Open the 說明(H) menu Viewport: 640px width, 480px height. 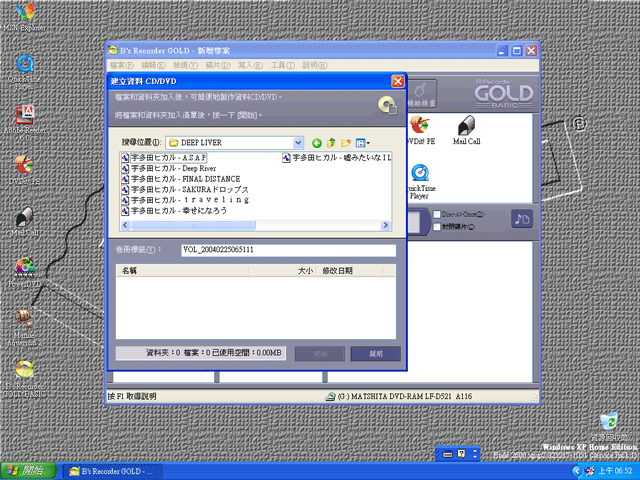(315, 65)
